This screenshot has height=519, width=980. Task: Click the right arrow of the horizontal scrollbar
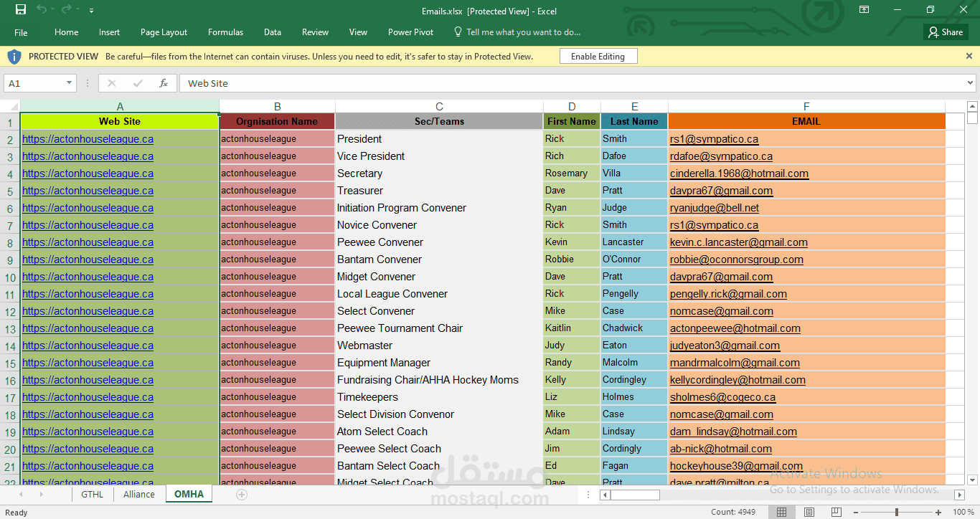(960, 494)
